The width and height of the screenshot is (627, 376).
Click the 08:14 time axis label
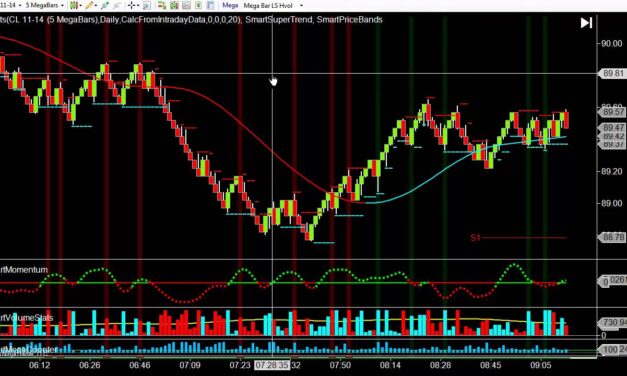click(390, 365)
